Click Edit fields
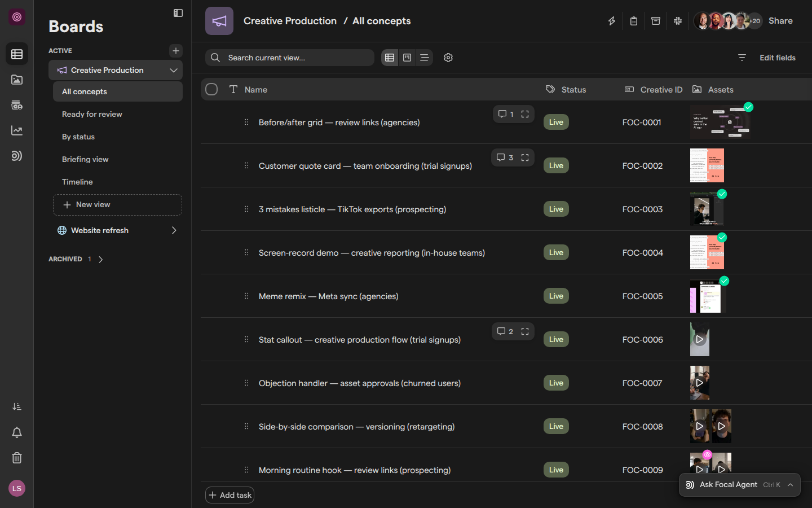 pyautogui.click(x=778, y=58)
